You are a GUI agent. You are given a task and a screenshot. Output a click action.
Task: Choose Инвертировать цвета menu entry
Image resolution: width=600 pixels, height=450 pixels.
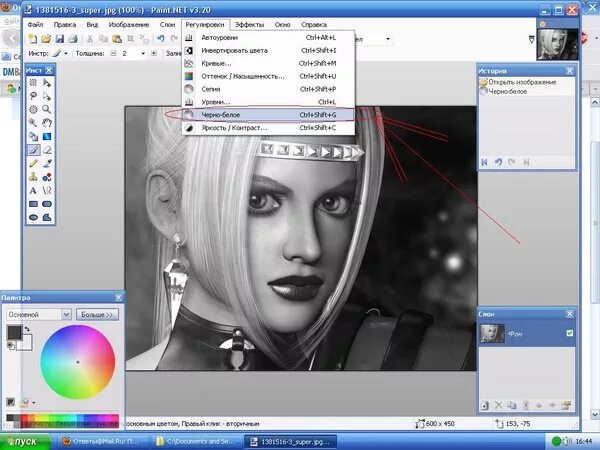click(268, 51)
